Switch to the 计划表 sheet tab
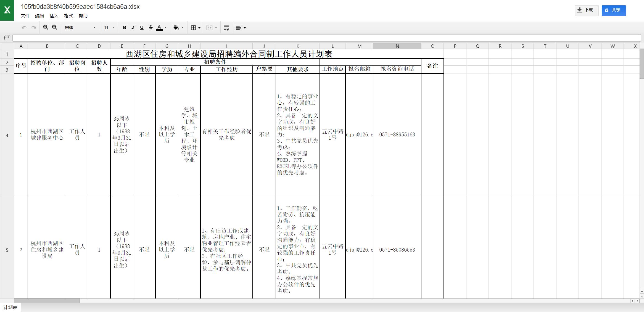The height and width of the screenshot is (312, 644). pos(10,307)
